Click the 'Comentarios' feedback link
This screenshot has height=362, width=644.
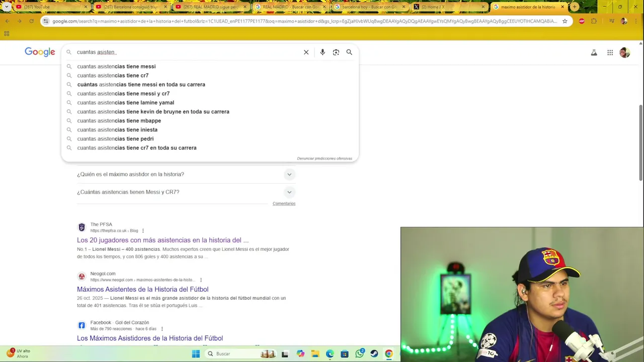[x=284, y=204]
